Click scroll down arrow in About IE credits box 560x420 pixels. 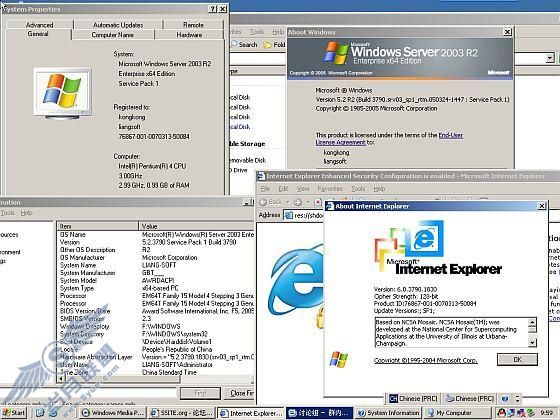532,342
